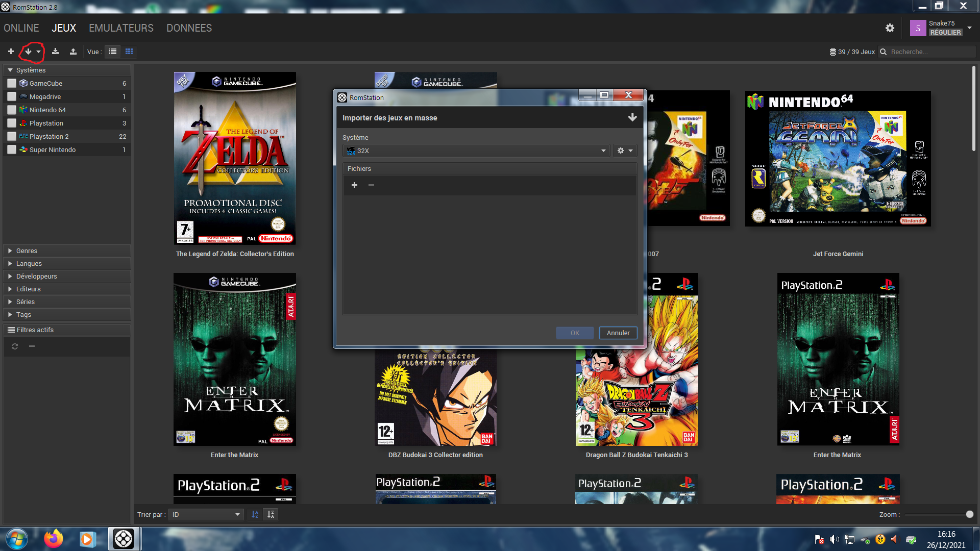Click sort ascending icon
This screenshot has height=551, width=980.
255,514
